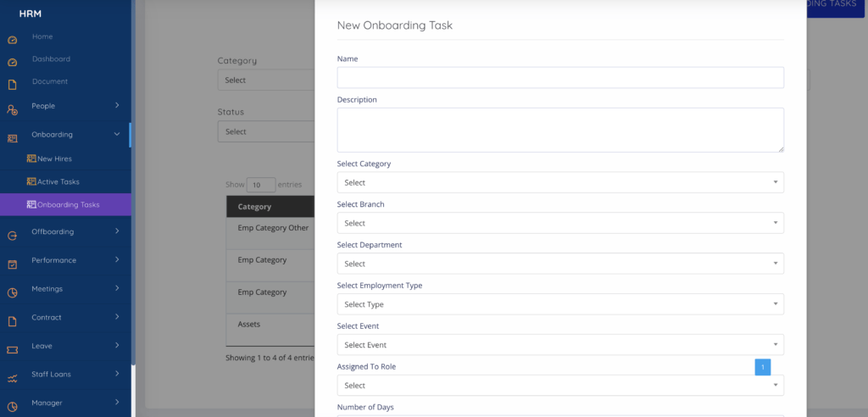Click the Document file icon
This screenshot has width=868, height=417.
click(12, 85)
